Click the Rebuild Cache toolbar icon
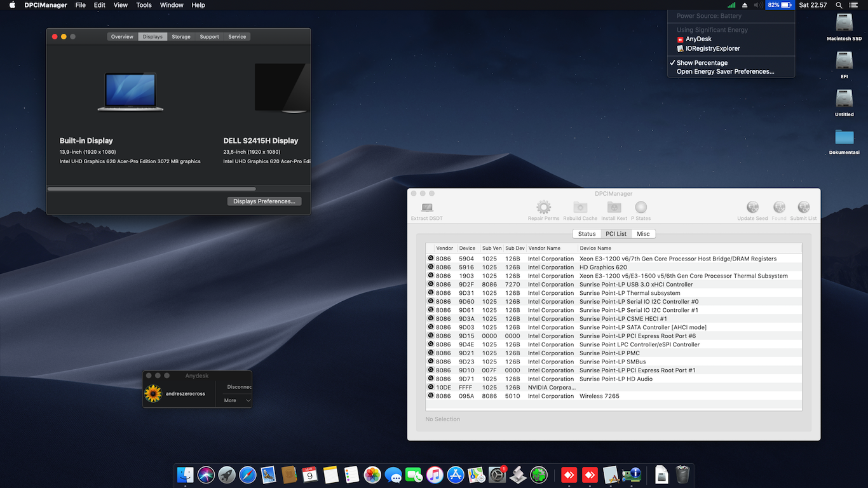 (x=580, y=207)
